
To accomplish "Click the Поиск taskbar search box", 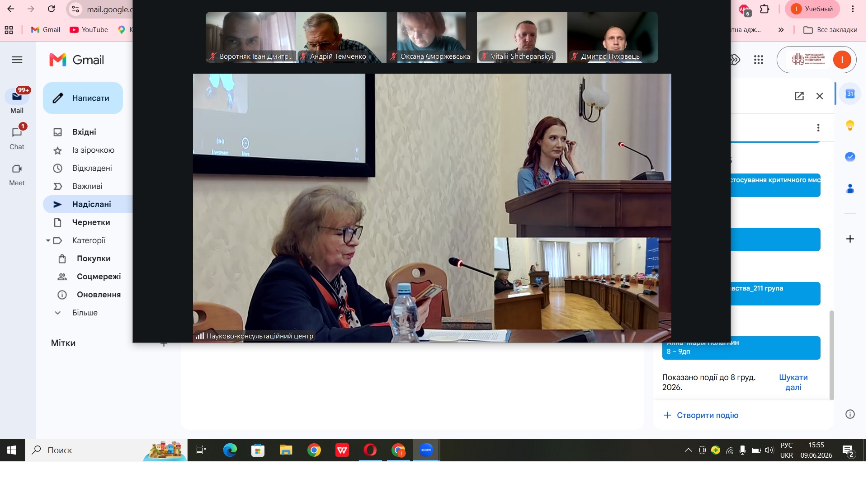I will point(106,450).
